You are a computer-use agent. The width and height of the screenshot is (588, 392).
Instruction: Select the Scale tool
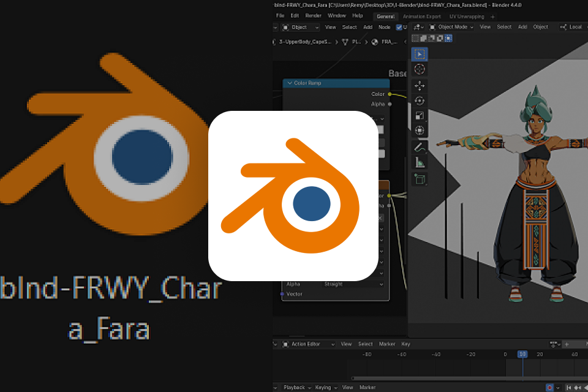click(x=419, y=116)
